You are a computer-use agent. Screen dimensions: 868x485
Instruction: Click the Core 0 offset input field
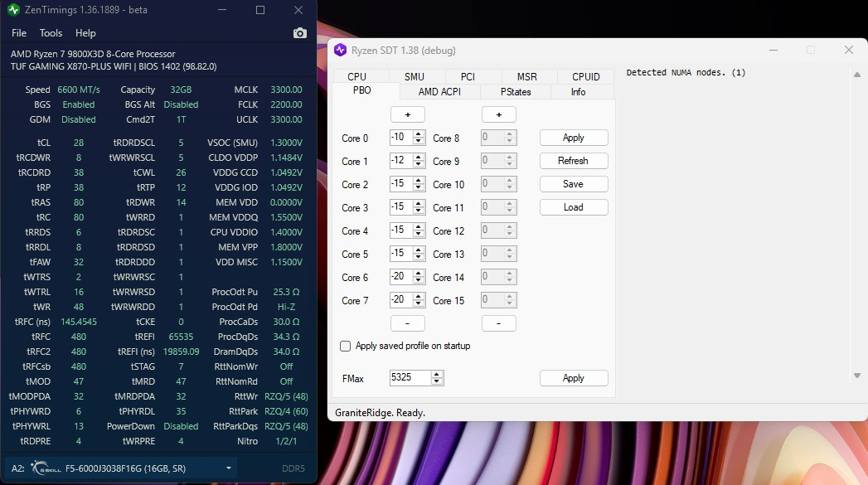tap(401, 138)
